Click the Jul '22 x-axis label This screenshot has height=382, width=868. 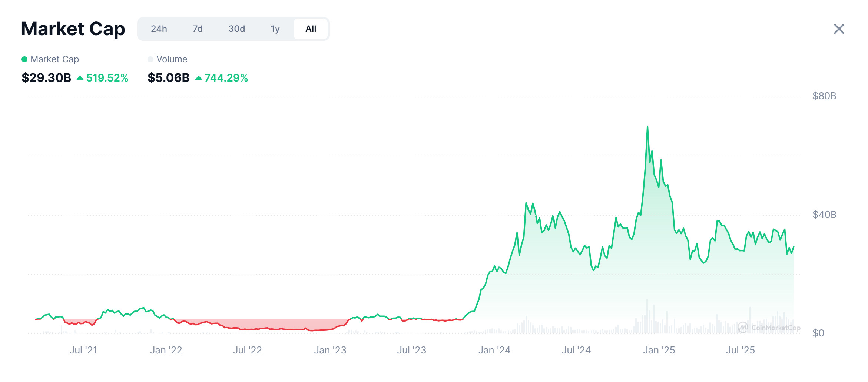coord(247,350)
